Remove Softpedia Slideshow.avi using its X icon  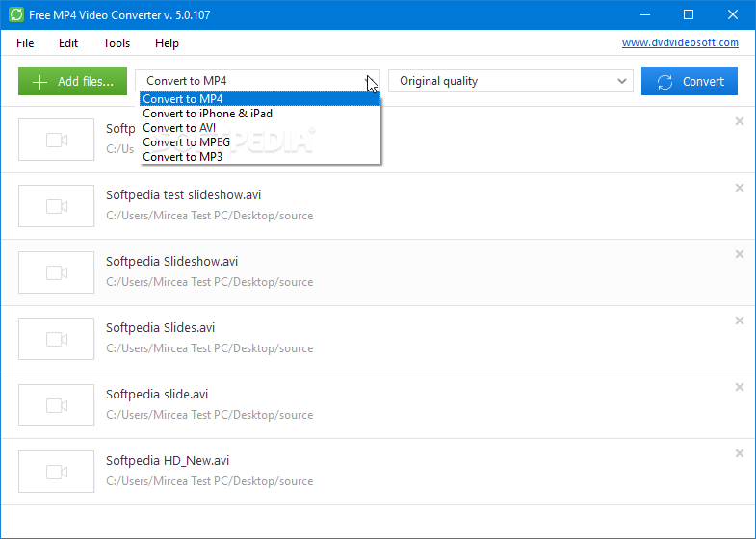740,254
